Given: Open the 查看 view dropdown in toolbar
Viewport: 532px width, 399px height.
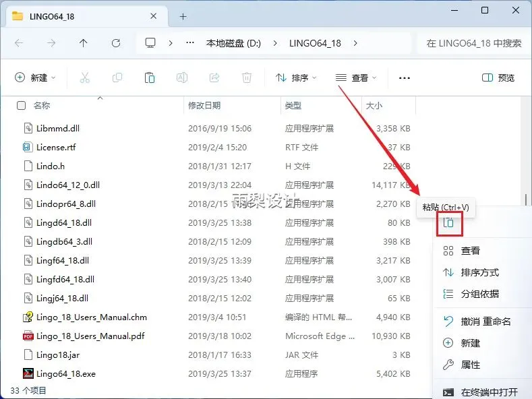Looking at the screenshot, I should 356,78.
